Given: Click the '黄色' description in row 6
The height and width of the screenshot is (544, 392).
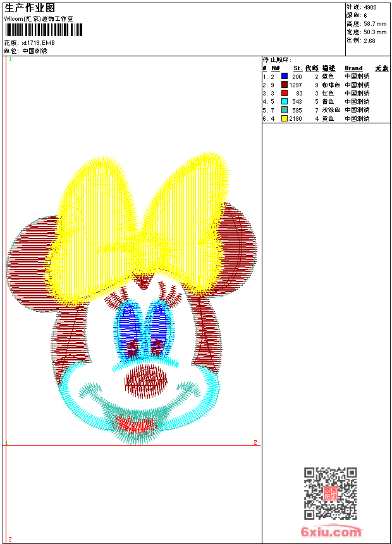Looking at the screenshot, I should [x=328, y=119].
